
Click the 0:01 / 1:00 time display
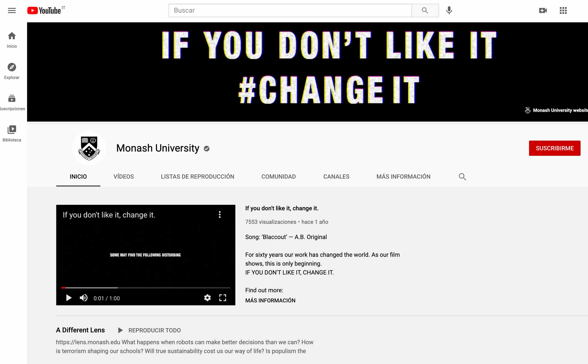[x=107, y=298]
